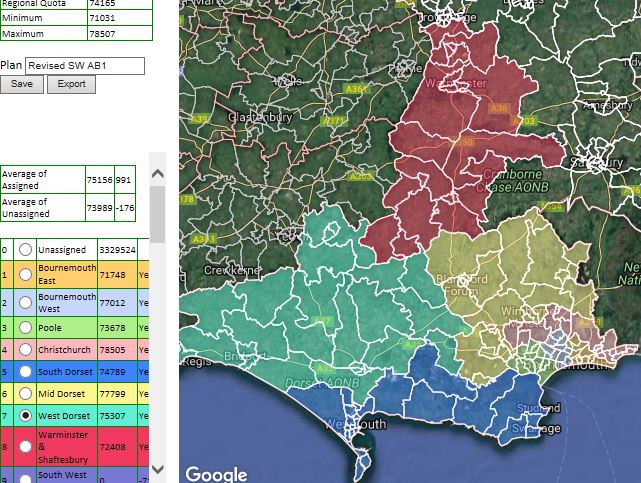Image resolution: width=641 pixels, height=483 pixels.
Task: Select the Poole radio button
Action: click(x=25, y=327)
